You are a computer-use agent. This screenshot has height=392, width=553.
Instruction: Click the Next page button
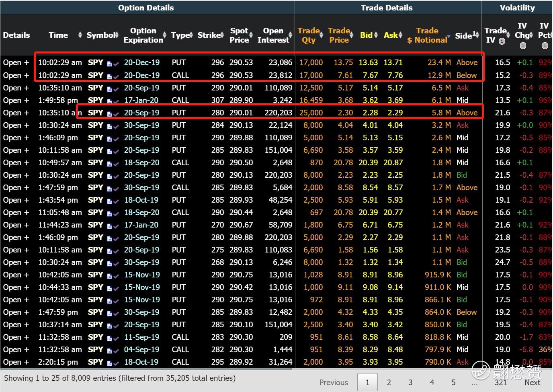(x=532, y=383)
